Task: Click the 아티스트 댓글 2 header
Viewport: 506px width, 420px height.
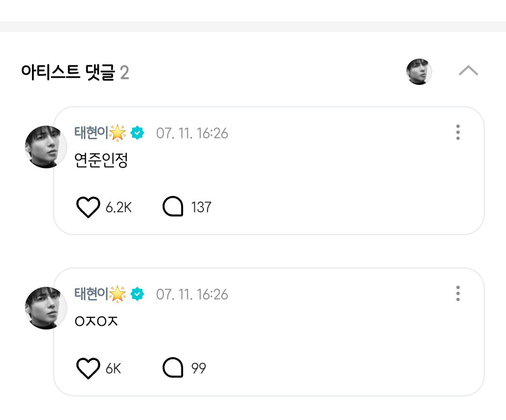Action: [x=75, y=72]
